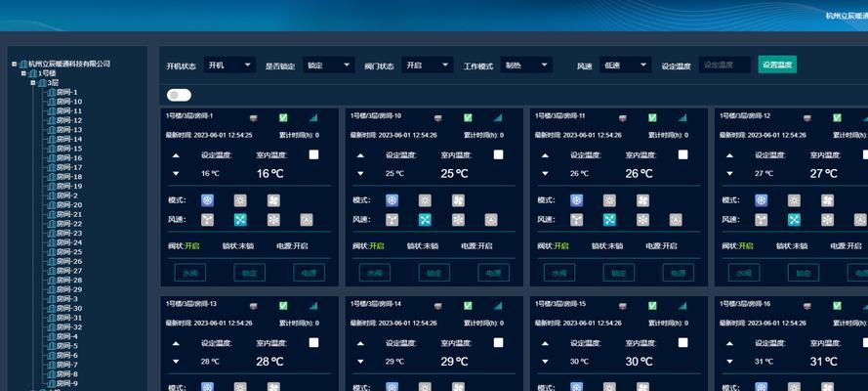Collapse the 1号楼 tree node
868x391 pixels.
(23, 73)
